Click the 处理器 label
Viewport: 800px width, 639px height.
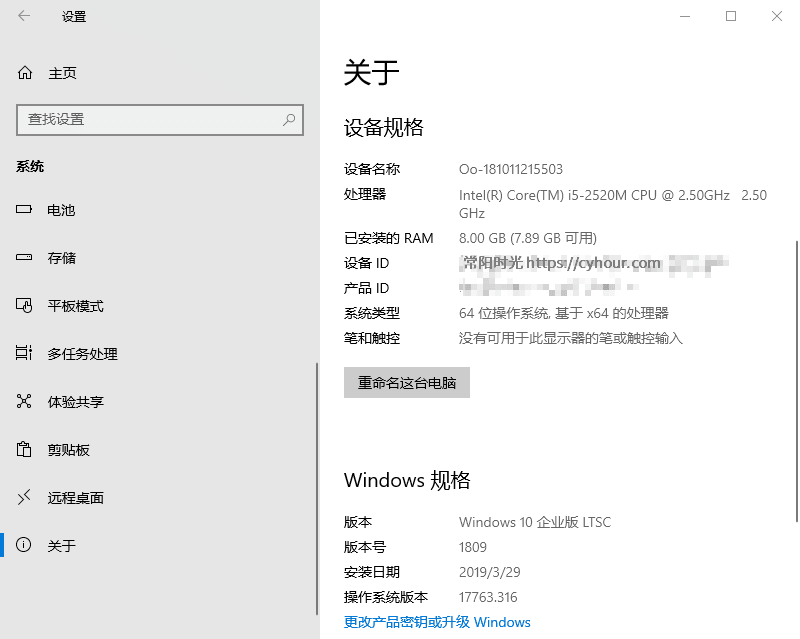365,194
